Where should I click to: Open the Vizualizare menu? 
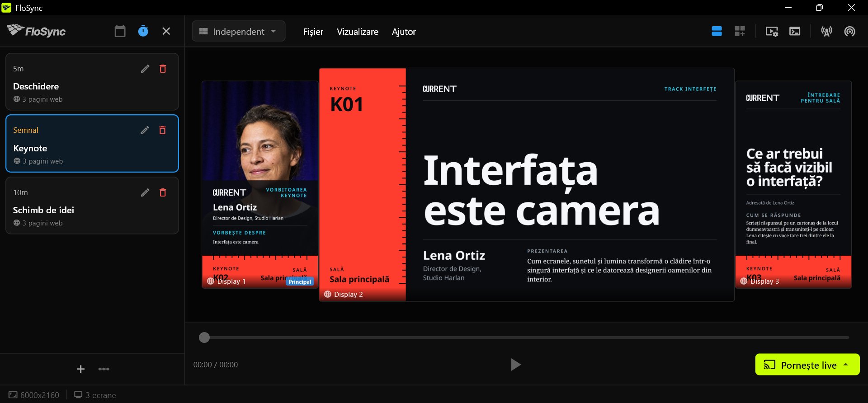(x=357, y=32)
